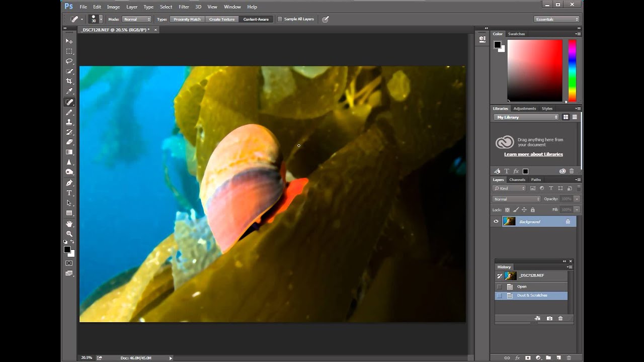Delete layer using Layers panel trash

[x=569, y=358]
